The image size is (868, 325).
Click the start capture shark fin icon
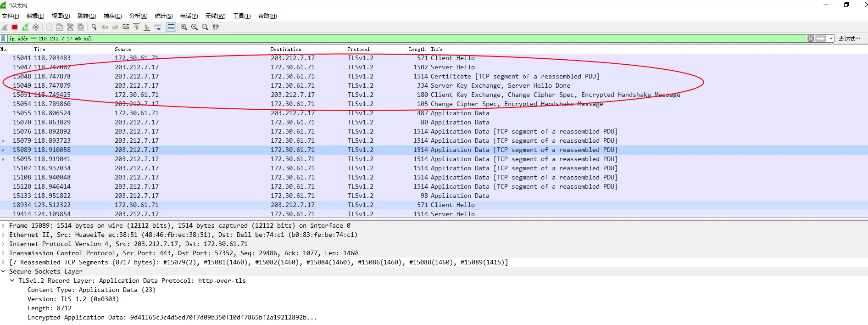5,27
